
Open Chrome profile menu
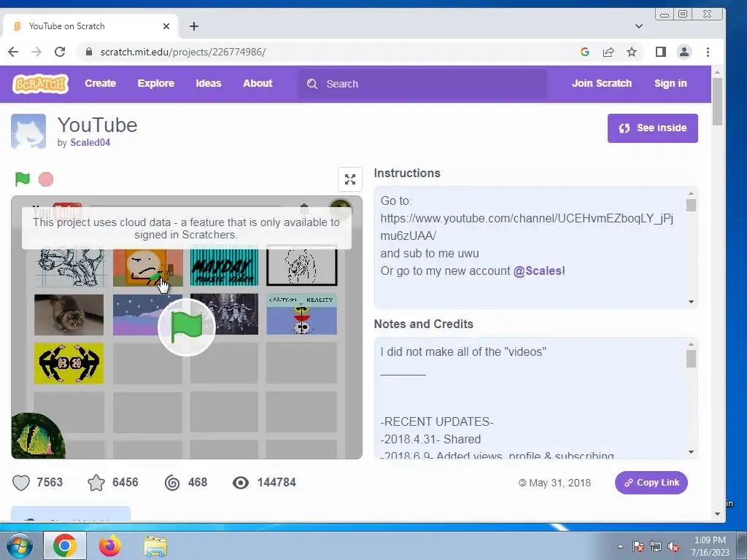[x=684, y=52]
